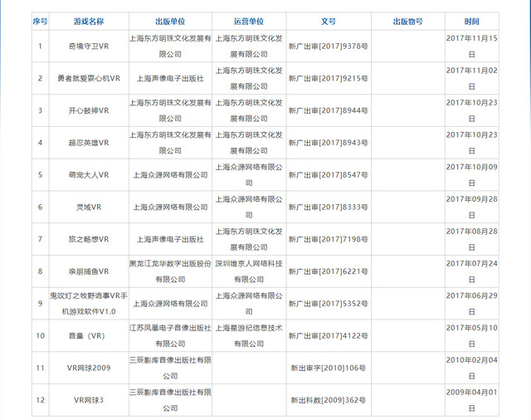Click operator 上海东方明珠文化发展有限公司 in row 2
Viewport: 531px width, 420px height.
249,78
